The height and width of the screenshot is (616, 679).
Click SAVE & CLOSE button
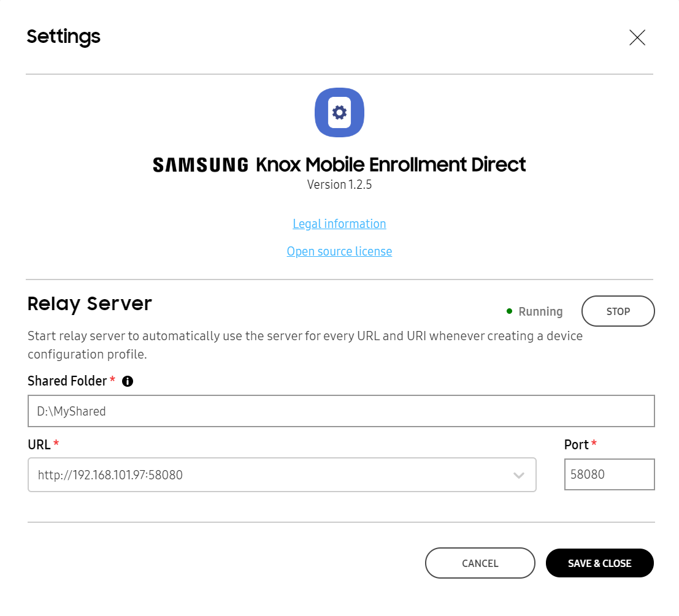click(x=599, y=563)
